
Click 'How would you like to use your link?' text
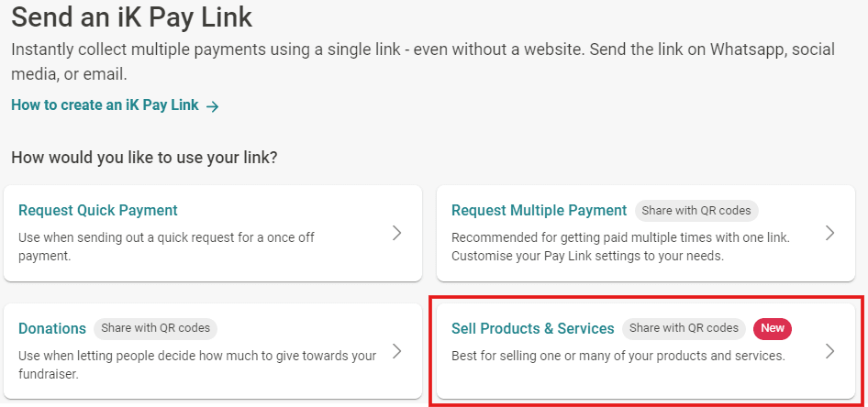coord(144,158)
